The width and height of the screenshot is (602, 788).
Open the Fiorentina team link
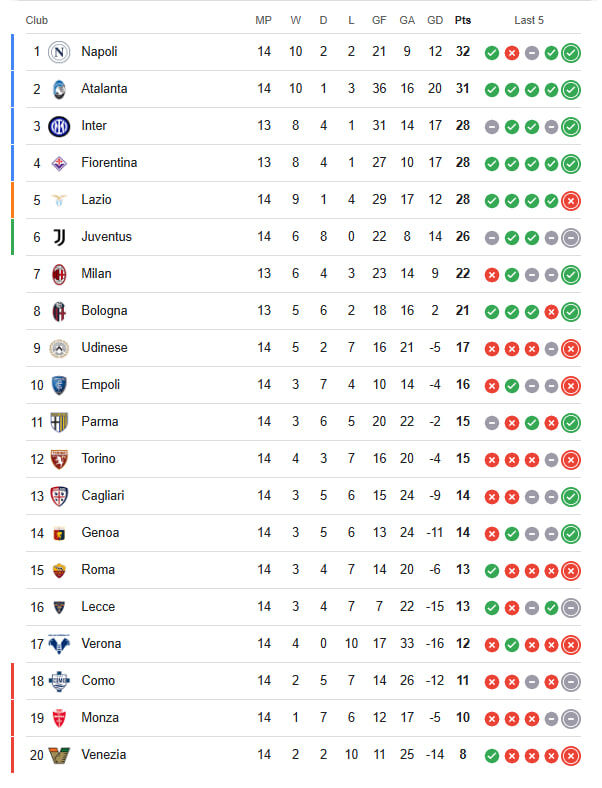pyautogui.click(x=109, y=163)
